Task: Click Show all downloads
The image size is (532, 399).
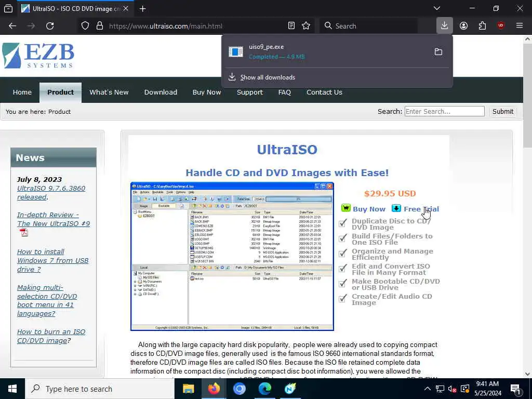Action: pos(268,77)
